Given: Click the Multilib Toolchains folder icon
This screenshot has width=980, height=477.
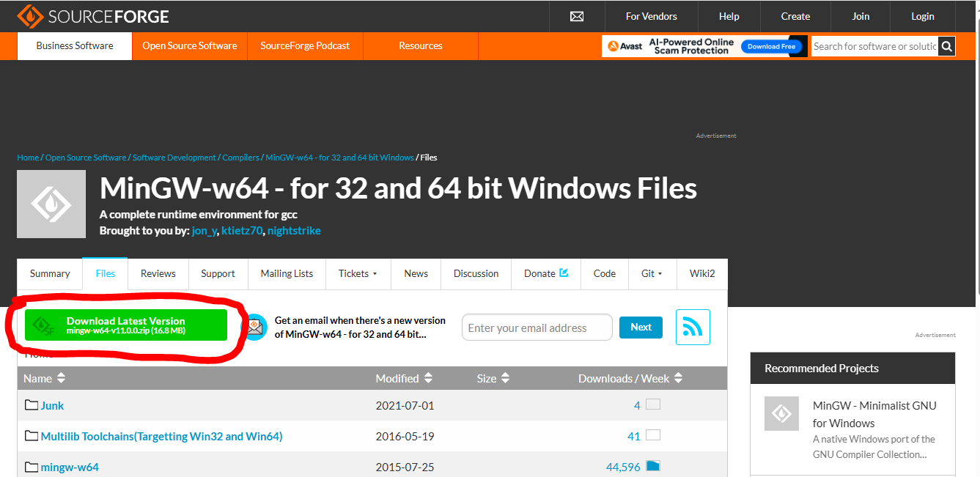Looking at the screenshot, I should tap(32, 436).
